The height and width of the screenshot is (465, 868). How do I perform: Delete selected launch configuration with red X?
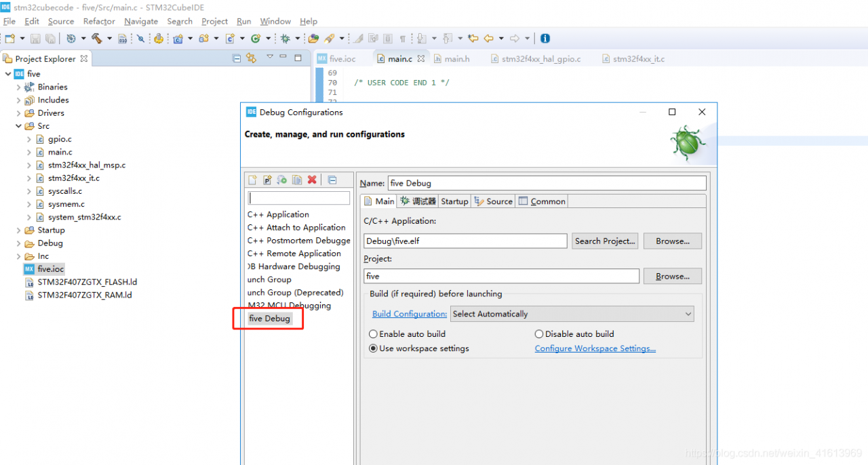click(x=312, y=180)
